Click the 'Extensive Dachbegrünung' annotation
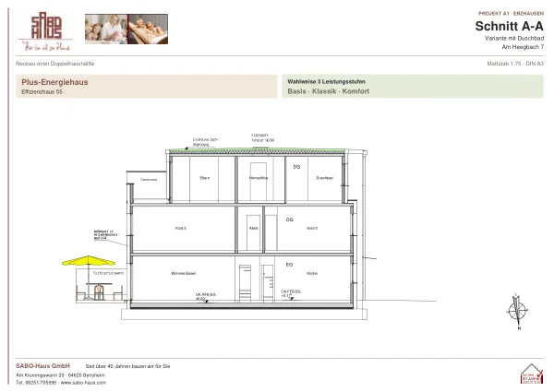The height and width of the screenshot is (392, 554). [x=205, y=142]
